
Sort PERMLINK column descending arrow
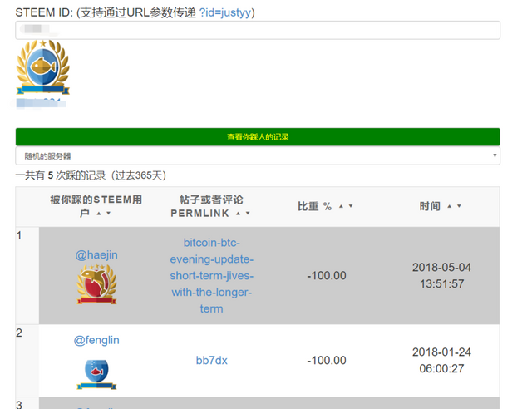pos(248,214)
